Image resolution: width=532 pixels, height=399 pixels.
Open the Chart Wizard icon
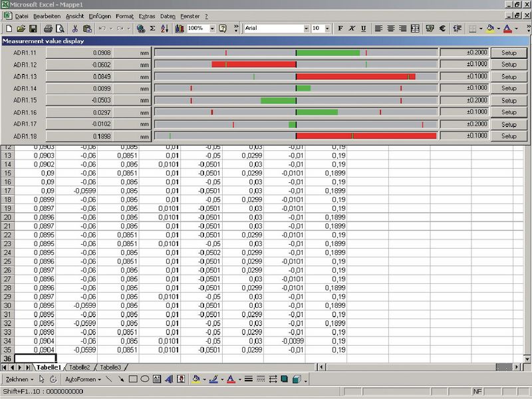point(180,29)
